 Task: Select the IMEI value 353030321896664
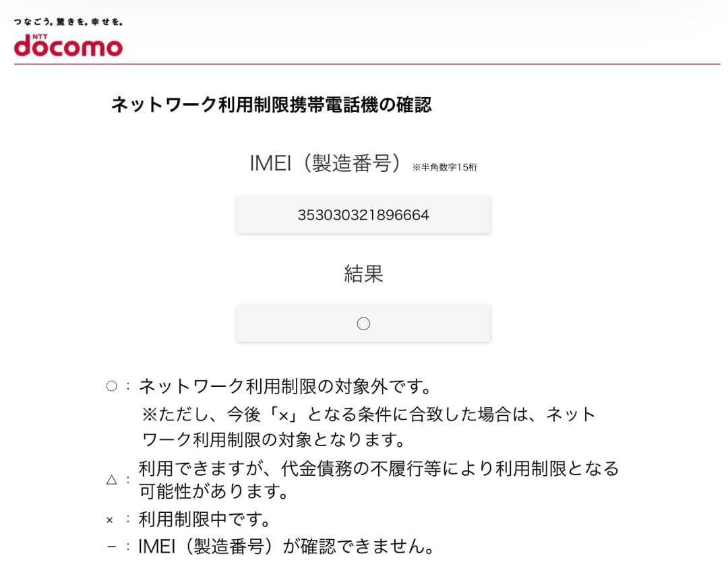click(x=363, y=215)
